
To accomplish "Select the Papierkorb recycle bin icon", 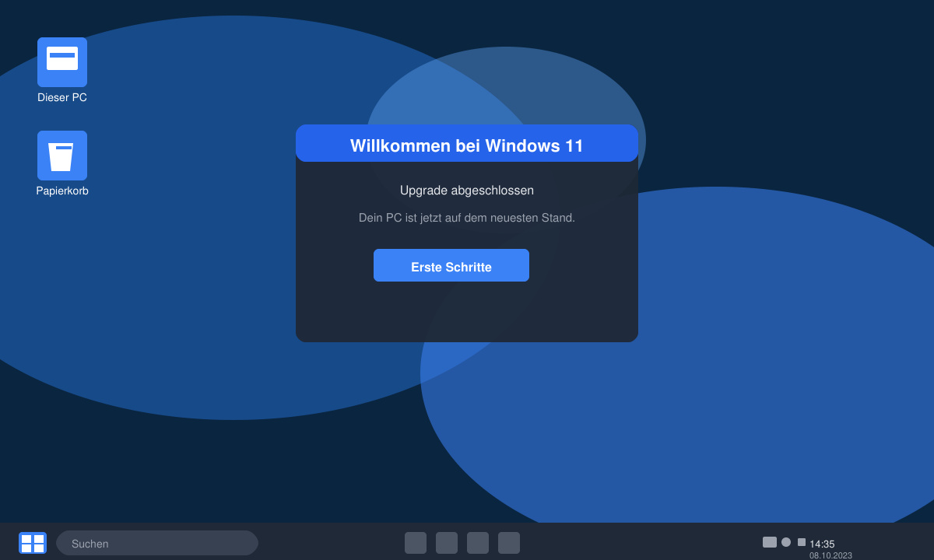I will click(x=62, y=156).
